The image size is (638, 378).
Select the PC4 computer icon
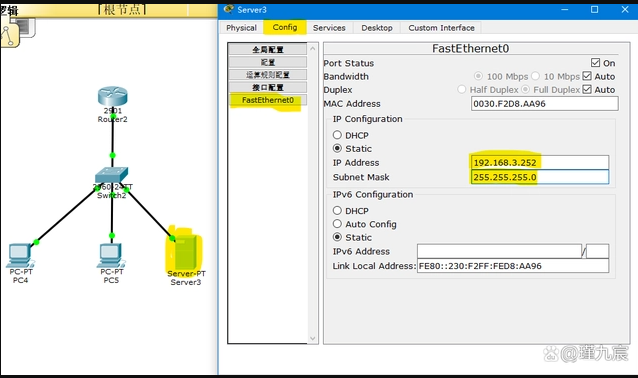tap(20, 255)
